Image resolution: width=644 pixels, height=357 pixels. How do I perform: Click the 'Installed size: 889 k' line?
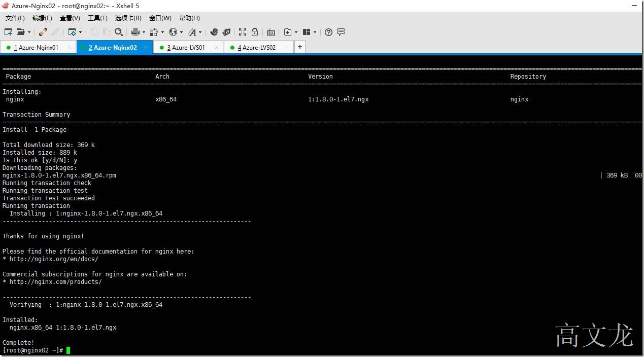(40, 153)
